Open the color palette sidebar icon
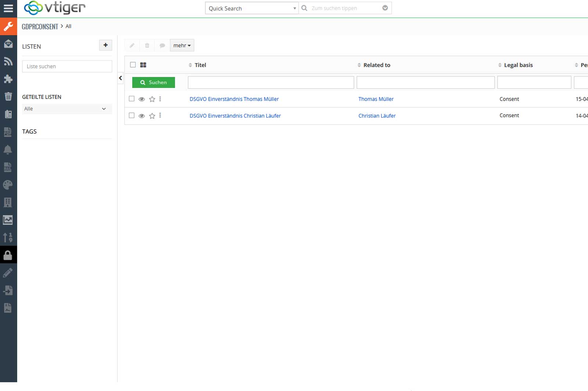The width and height of the screenshot is (588, 391). [8, 185]
